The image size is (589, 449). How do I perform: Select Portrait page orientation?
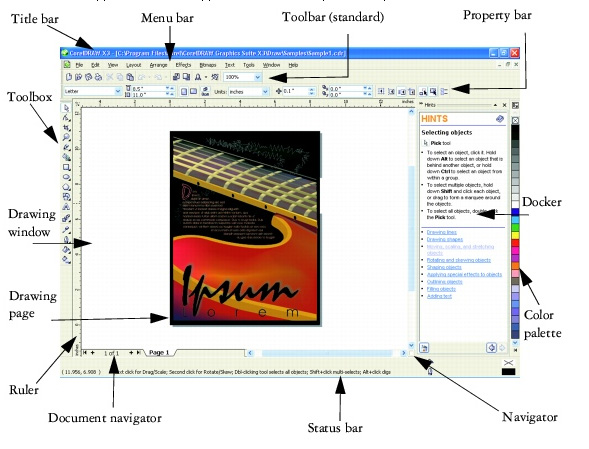184,91
